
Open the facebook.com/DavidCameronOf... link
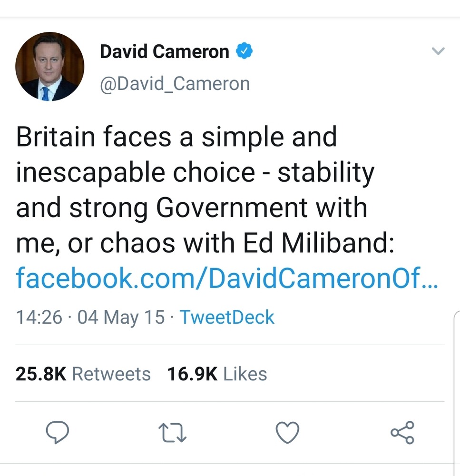click(x=227, y=278)
